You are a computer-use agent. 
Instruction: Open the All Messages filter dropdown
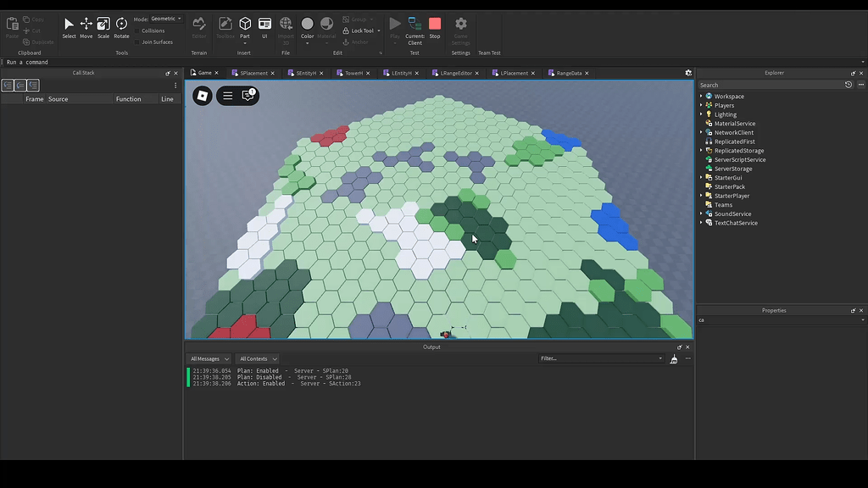point(208,358)
